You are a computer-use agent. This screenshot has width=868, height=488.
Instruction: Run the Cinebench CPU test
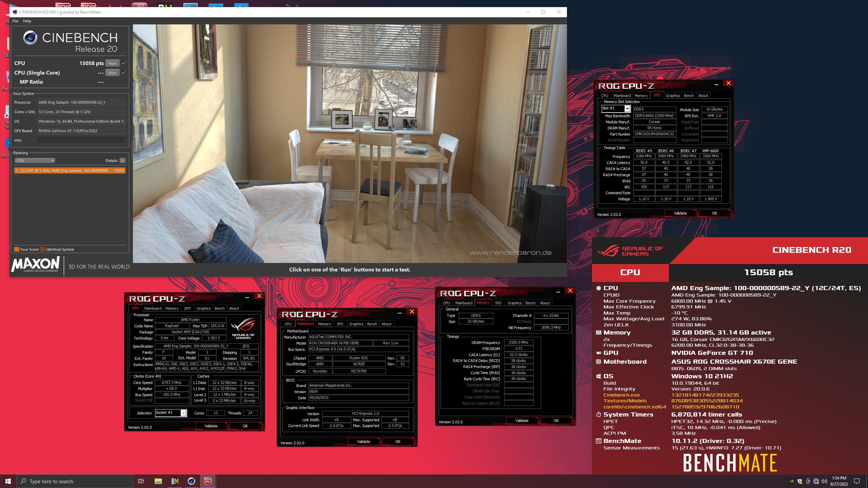(112, 63)
